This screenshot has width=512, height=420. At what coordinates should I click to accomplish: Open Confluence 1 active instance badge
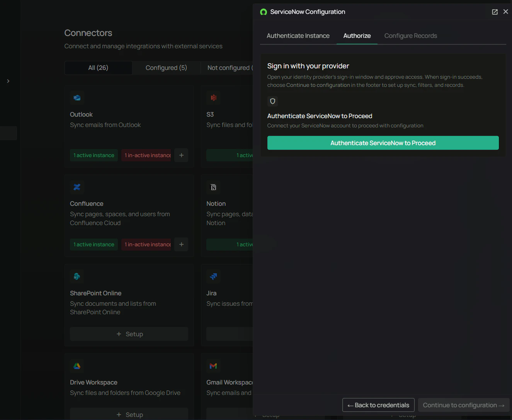point(94,244)
